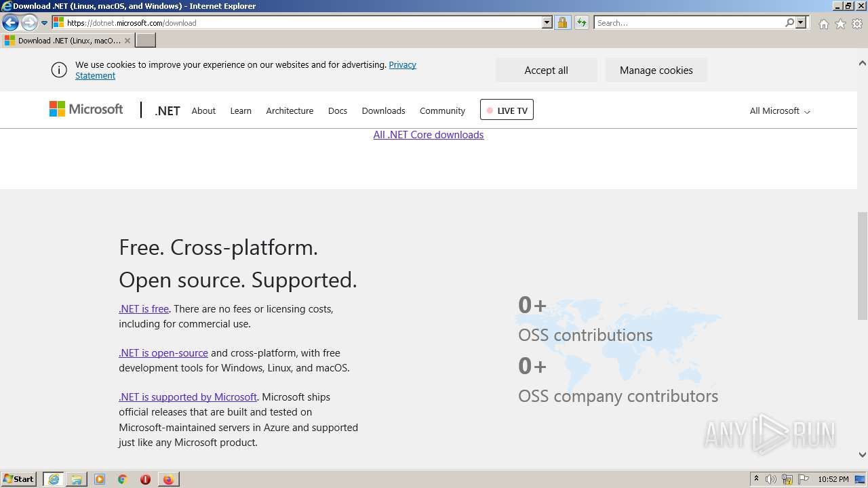Open the Architecture menu item
Image resolution: width=868 pixels, height=488 pixels.
(x=290, y=110)
